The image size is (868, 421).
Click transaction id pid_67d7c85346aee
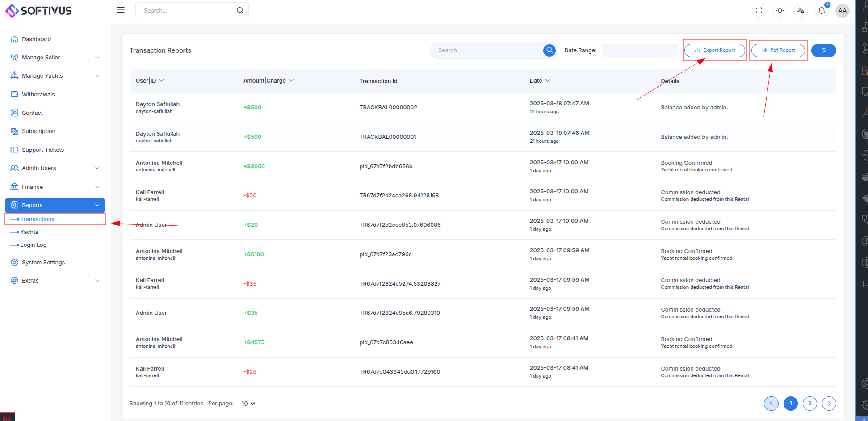pyautogui.click(x=386, y=342)
